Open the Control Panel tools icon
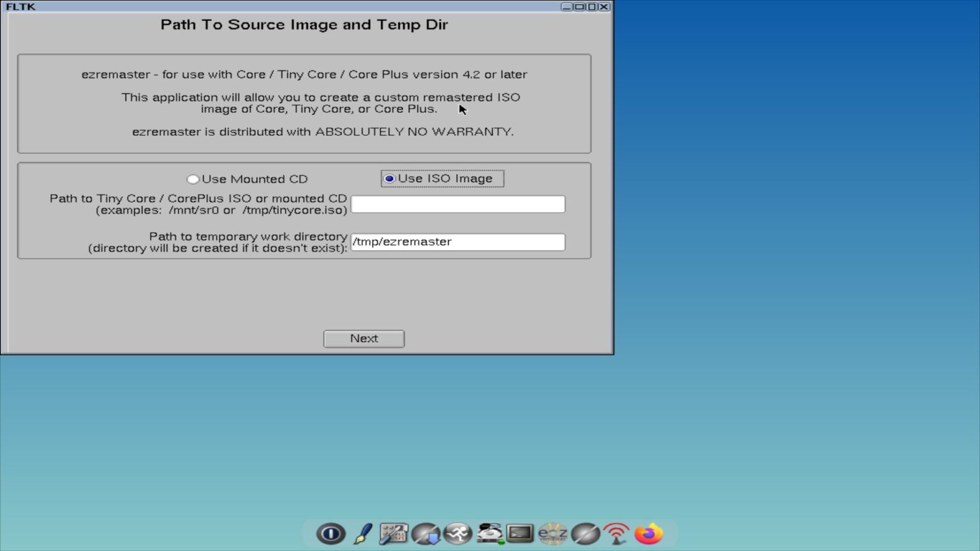The width and height of the screenshot is (980, 551). [x=394, y=533]
